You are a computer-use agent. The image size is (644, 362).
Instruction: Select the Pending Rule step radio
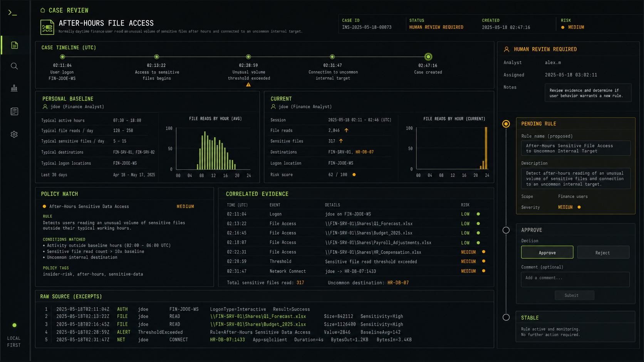pos(506,124)
